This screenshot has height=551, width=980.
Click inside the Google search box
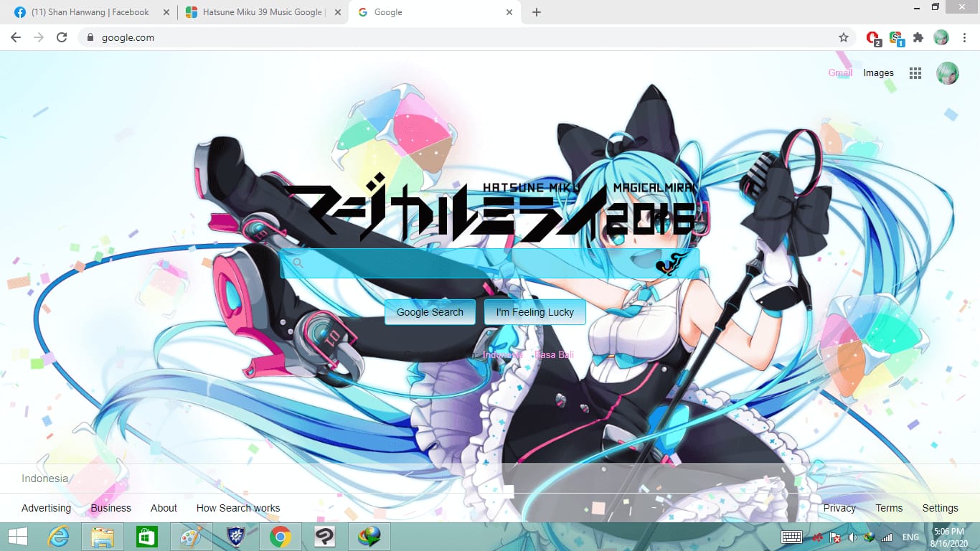coord(489,263)
